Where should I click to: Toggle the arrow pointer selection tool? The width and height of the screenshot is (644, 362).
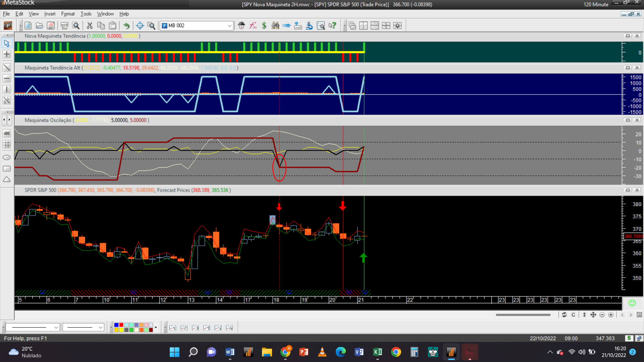coord(7,43)
